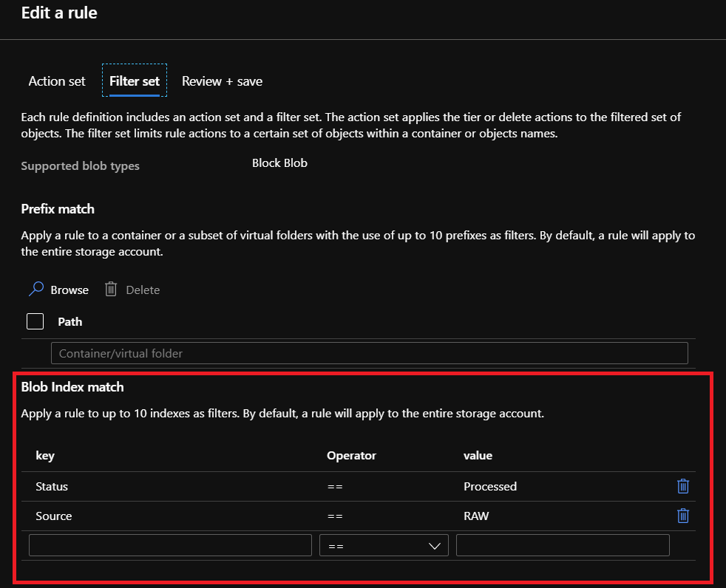
Task: Click the Path column header
Action: (70, 321)
